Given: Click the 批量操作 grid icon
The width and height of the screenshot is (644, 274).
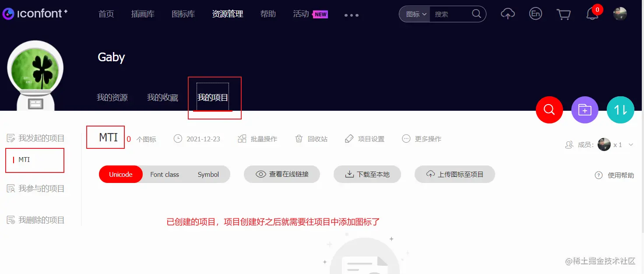Looking at the screenshot, I should pyautogui.click(x=242, y=139).
